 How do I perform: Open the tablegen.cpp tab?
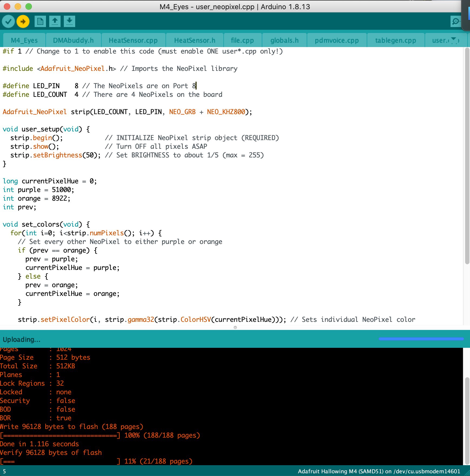coord(396,41)
